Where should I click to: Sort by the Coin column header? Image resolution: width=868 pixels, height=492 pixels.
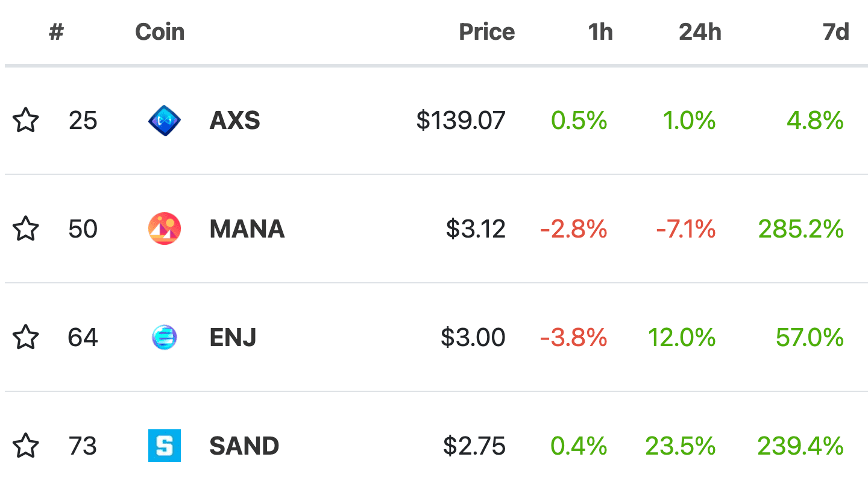[x=160, y=32]
